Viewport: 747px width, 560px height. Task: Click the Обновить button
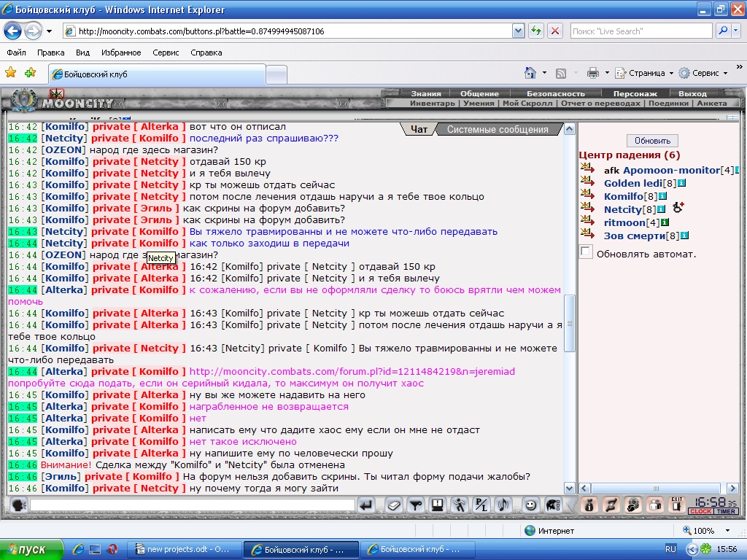(652, 141)
